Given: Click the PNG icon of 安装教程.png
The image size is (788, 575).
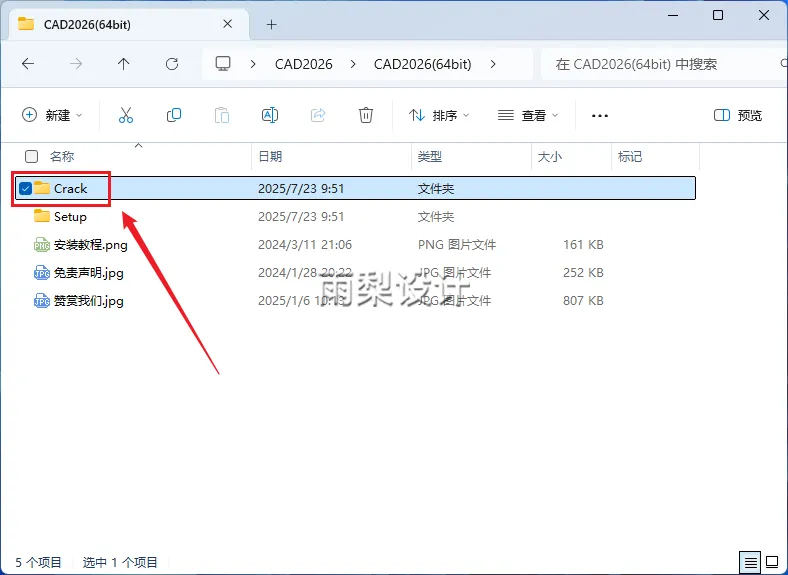Looking at the screenshot, I should coord(42,245).
